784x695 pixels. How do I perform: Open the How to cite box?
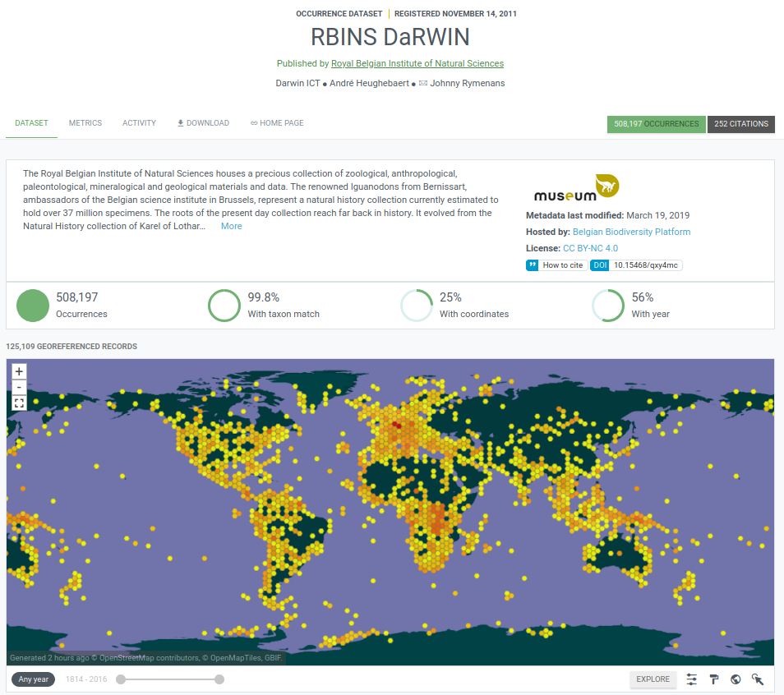coord(556,265)
